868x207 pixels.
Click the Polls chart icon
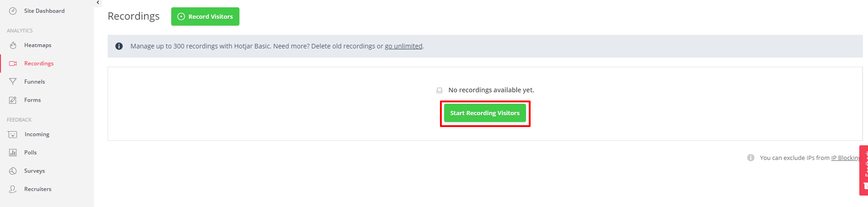point(13,153)
